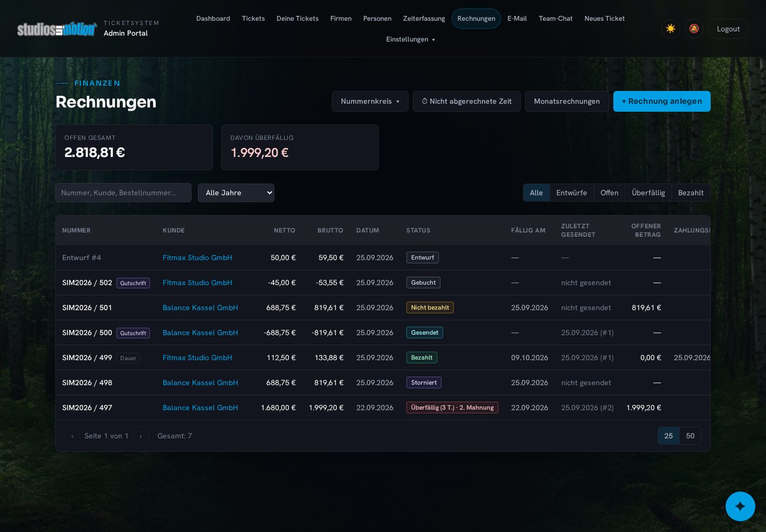
Task: Go to previous page arrow
Action: click(x=72, y=436)
